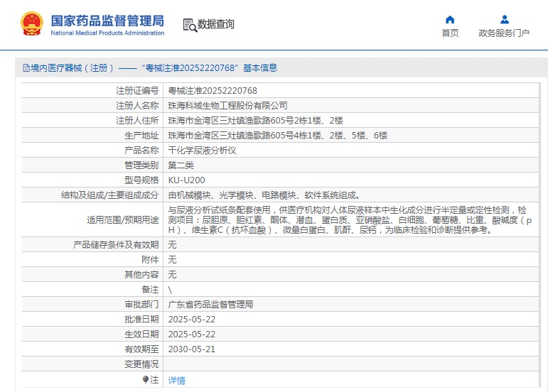Click the 适用范围/预期用途 label
Viewport: 548px width, 392px height.
pyautogui.click(x=123, y=220)
